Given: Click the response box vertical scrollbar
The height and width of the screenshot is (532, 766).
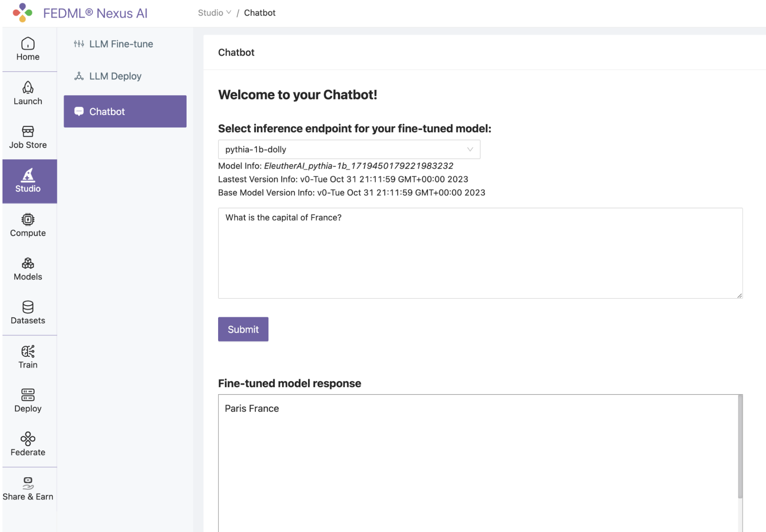Looking at the screenshot, I should 740,447.
